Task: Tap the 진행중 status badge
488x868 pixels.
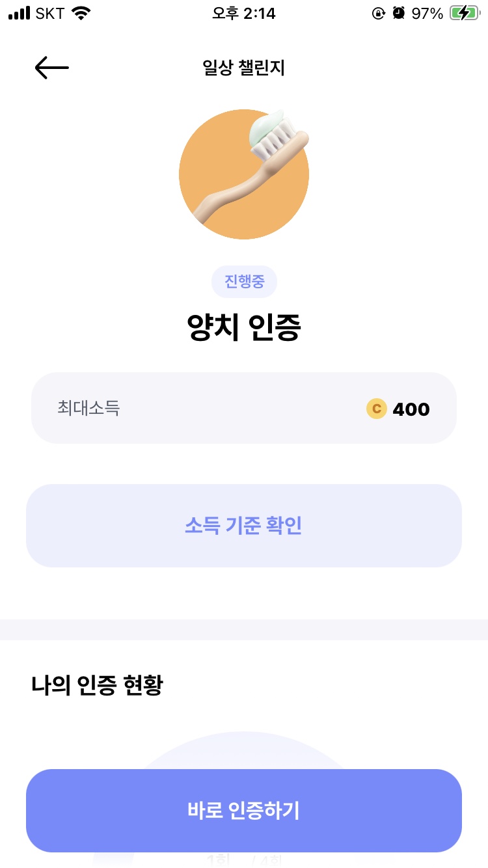Action: (244, 282)
